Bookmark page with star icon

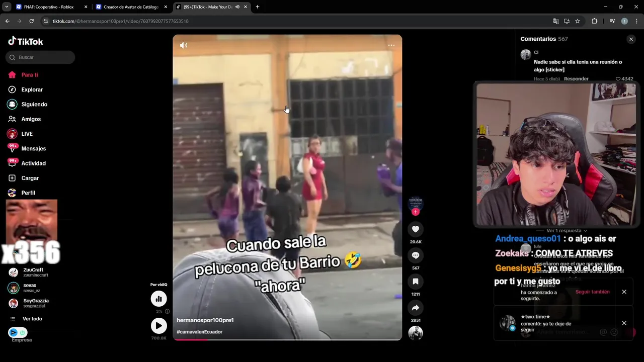[578, 21]
